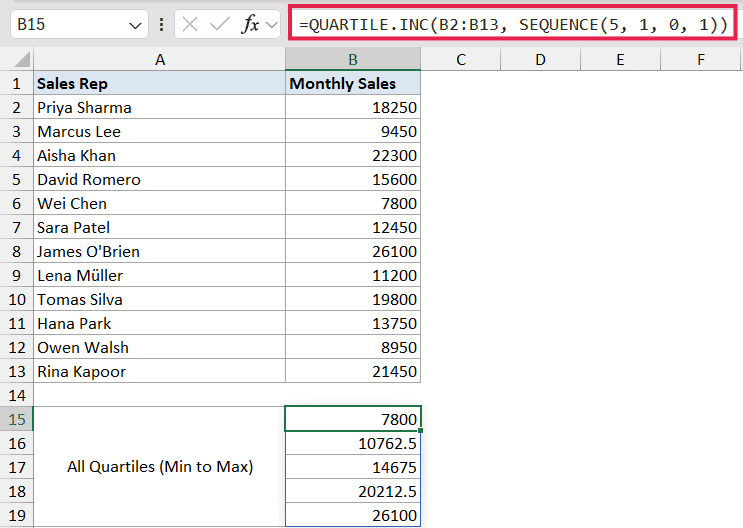Image resolution: width=743 pixels, height=528 pixels.
Task: Open the Insert Function fx icon
Action: click(250, 24)
